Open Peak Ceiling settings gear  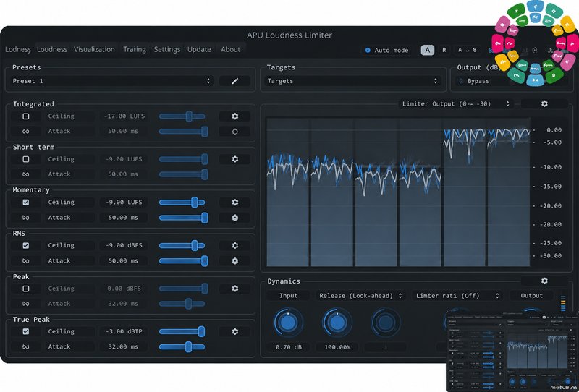tap(234, 289)
